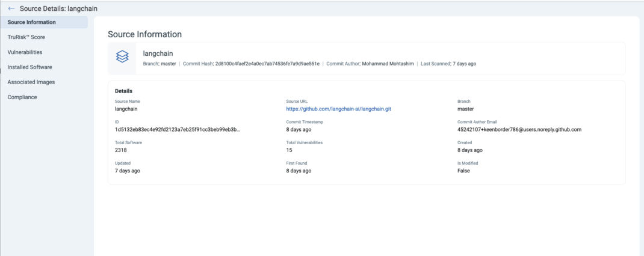Click the Created value '8 days ago'
The height and width of the screenshot is (256, 644).
tap(470, 150)
